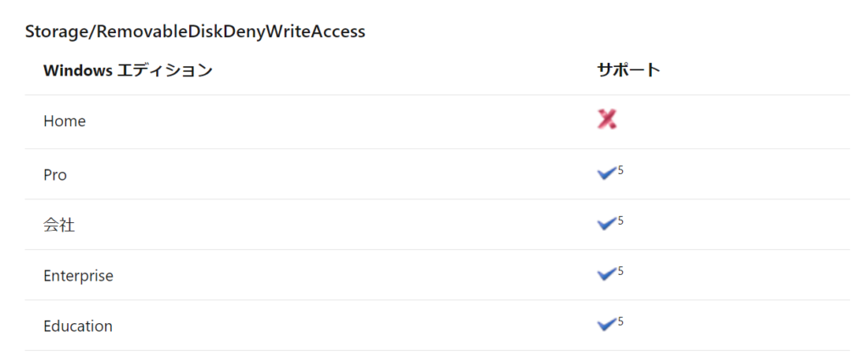Click footnote 5 superscript in Pro row
The image size is (868, 357).
(620, 170)
